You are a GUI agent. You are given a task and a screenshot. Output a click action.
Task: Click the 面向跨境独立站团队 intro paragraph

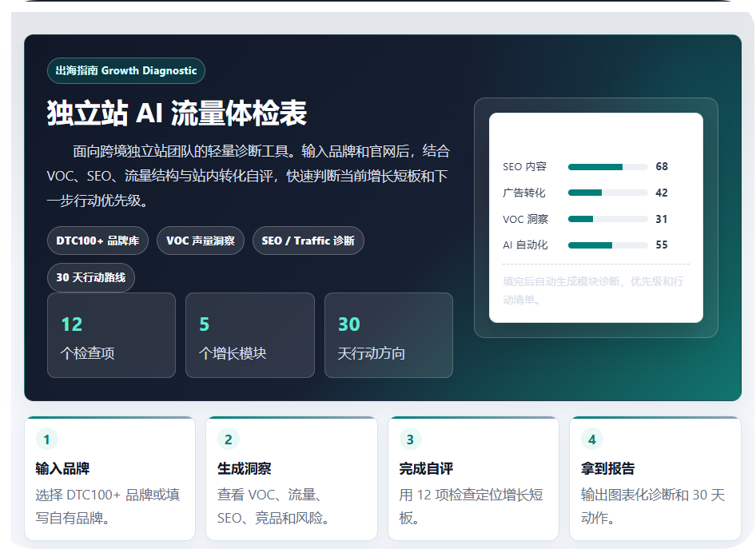coord(249,176)
